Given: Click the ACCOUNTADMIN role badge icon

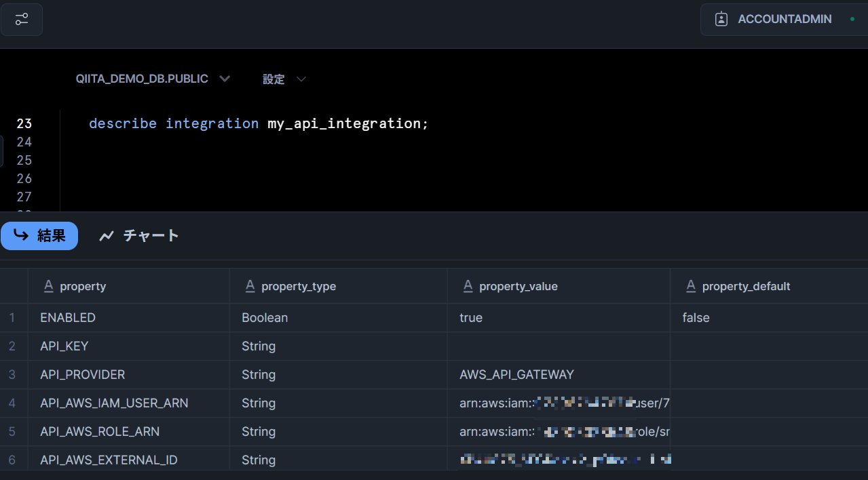Looking at the screenshot, I should pyautogui.click(x=721, y=19).
